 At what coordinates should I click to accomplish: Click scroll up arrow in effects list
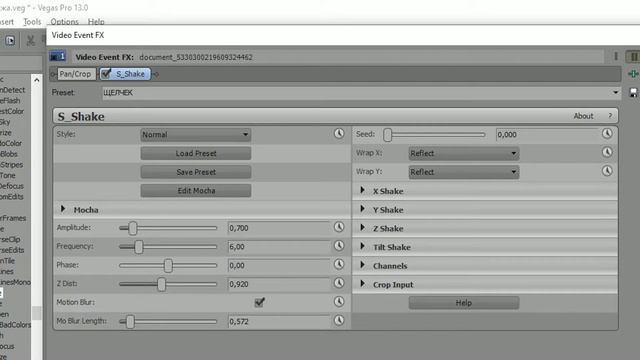tap(37, 80)
